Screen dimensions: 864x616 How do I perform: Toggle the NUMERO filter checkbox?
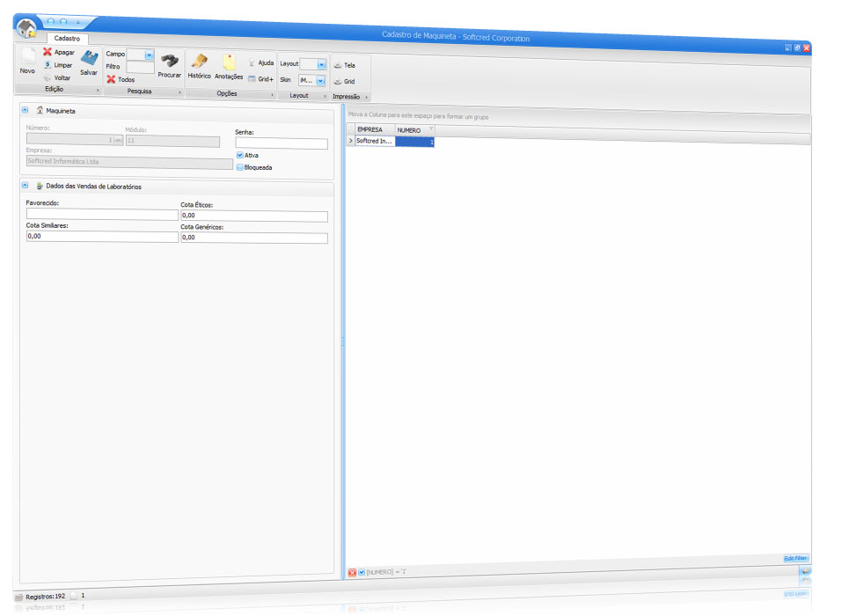click(x=362, y=572)
